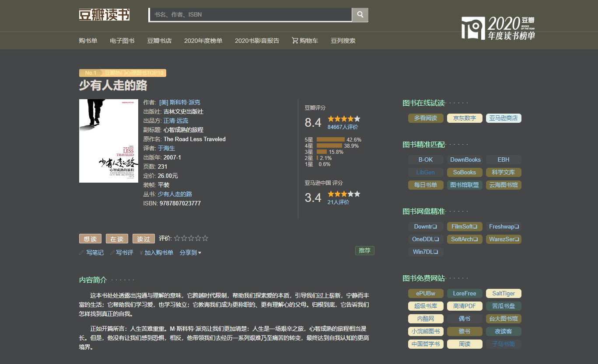This screenshot has height=364, width=598.
Task: Open the 图书馆联盟 link
Action: [x=465, y=185]
